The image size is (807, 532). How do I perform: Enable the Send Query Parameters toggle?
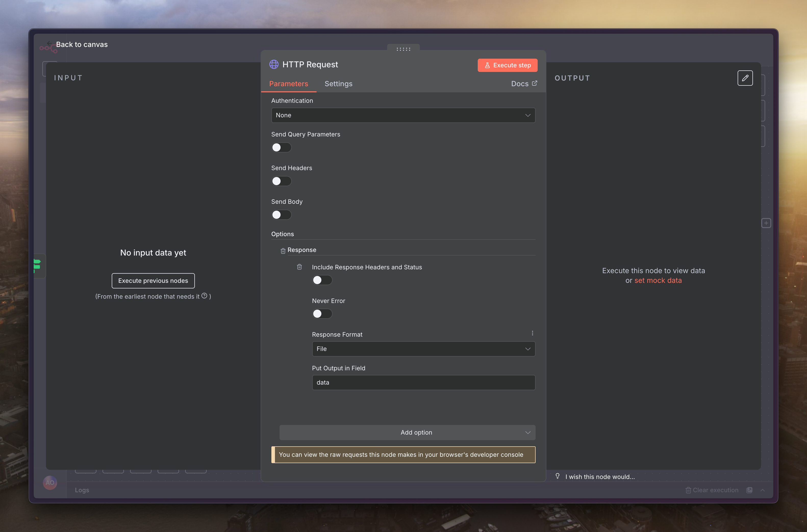[x=281, y=148]
